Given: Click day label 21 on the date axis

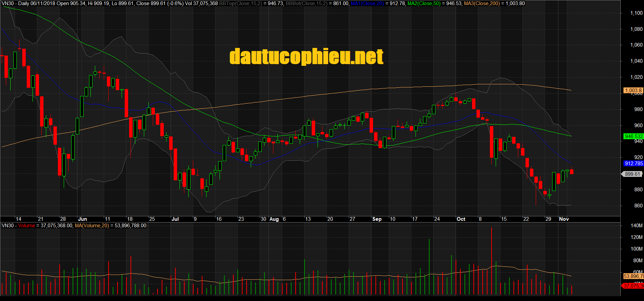Looking at the screenshot, I should click(40, 219).
